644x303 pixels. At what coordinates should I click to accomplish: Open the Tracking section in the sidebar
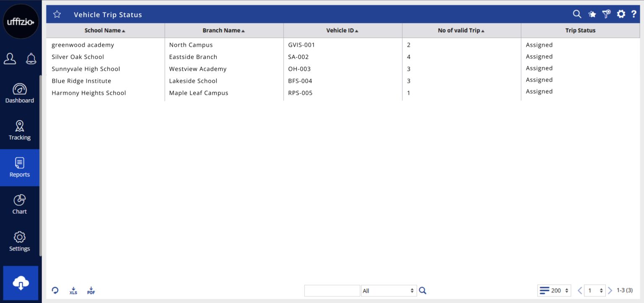[x=20, y=130]
